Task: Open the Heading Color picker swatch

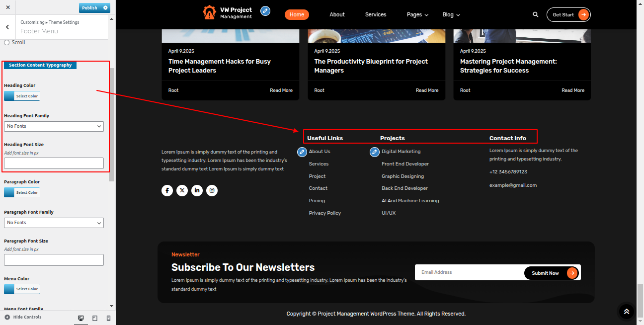Action: point(21,96)
